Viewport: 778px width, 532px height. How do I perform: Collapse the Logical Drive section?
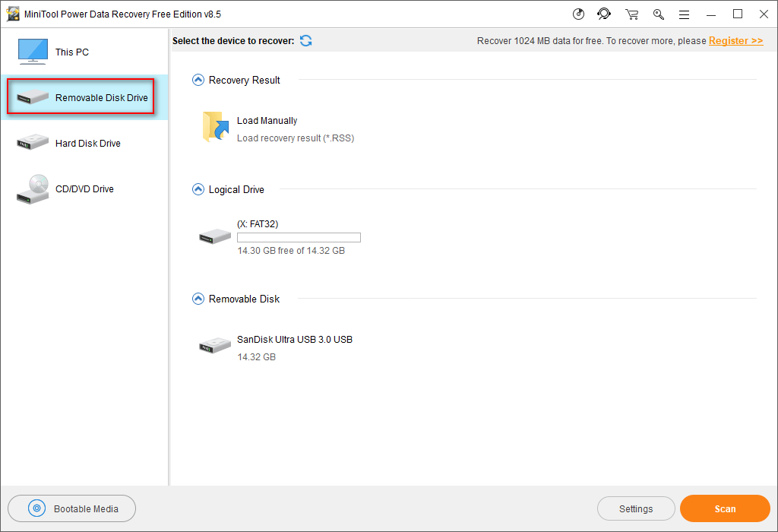pyautogui.click(x=198, y=189)
